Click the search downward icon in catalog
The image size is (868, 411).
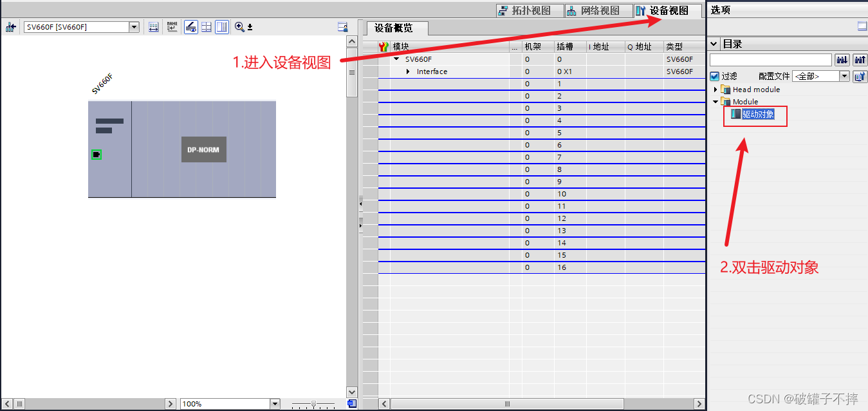pyautogui.click(x=842, y=60)
